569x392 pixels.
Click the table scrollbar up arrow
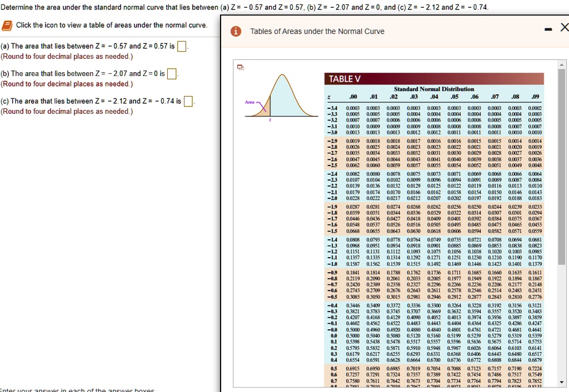562,65
